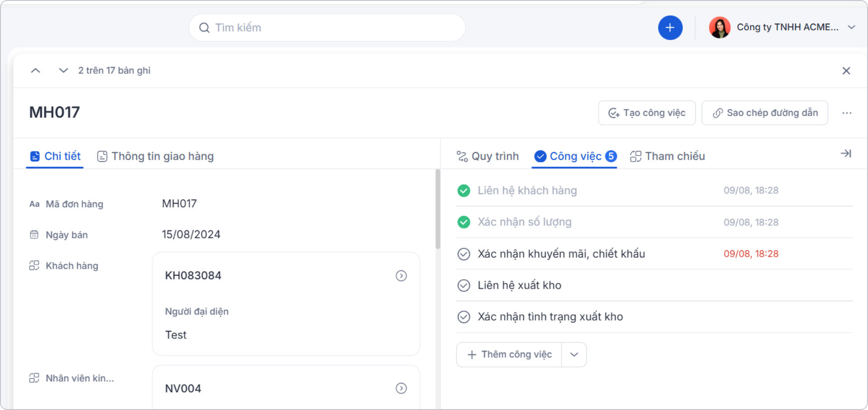Open customer KH083084 detail arrow
This screenshot has height=410, width=868.
pos(401,276)
